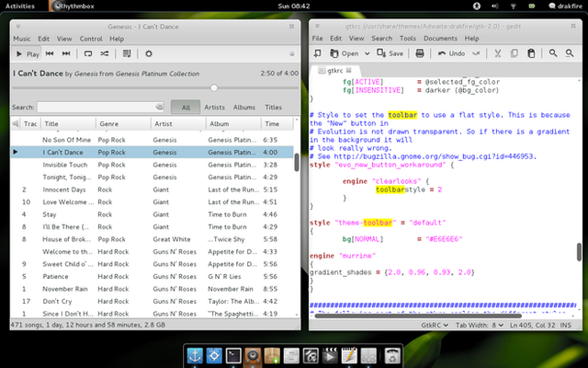Viewport: 588px width, 368px height.
Task: Save the gtkrc file in gedit
Action: pyautogui.click(x=390, y=53)
